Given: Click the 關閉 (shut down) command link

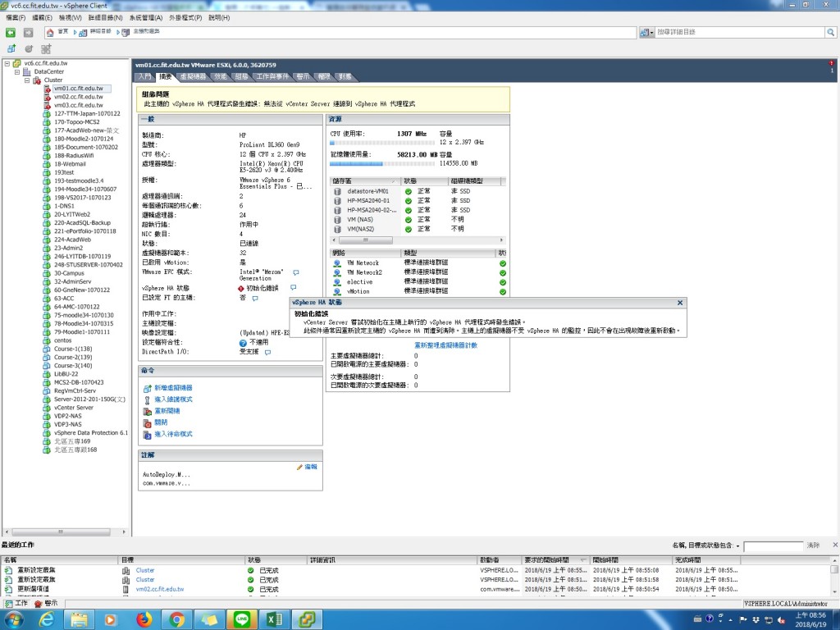Looking at the screenshot, I should [161, 422].
